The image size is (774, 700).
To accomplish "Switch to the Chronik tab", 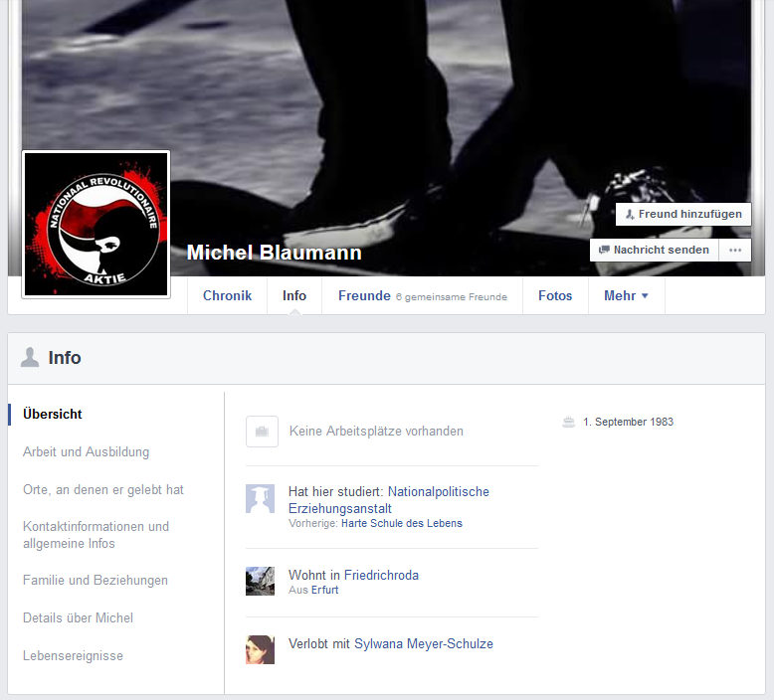I will point(227,296).
